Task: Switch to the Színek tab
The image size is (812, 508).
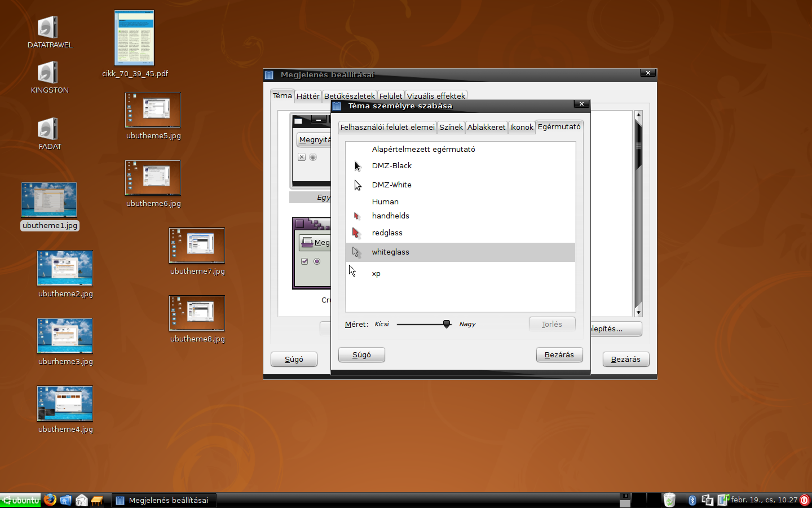Action: [x=451, y=127]
